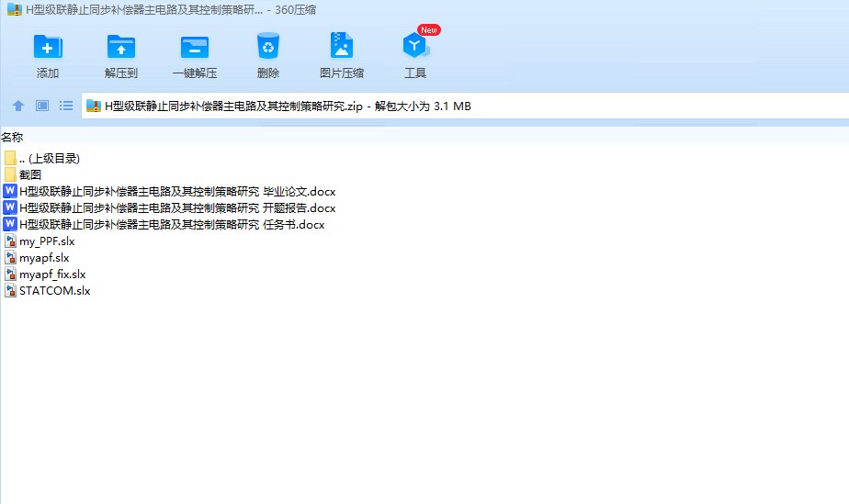Image resolution: width=849 pixels, height=504 pixels.
Task: Select the myapf_fix.slx file
Action: tap(52, 274)
